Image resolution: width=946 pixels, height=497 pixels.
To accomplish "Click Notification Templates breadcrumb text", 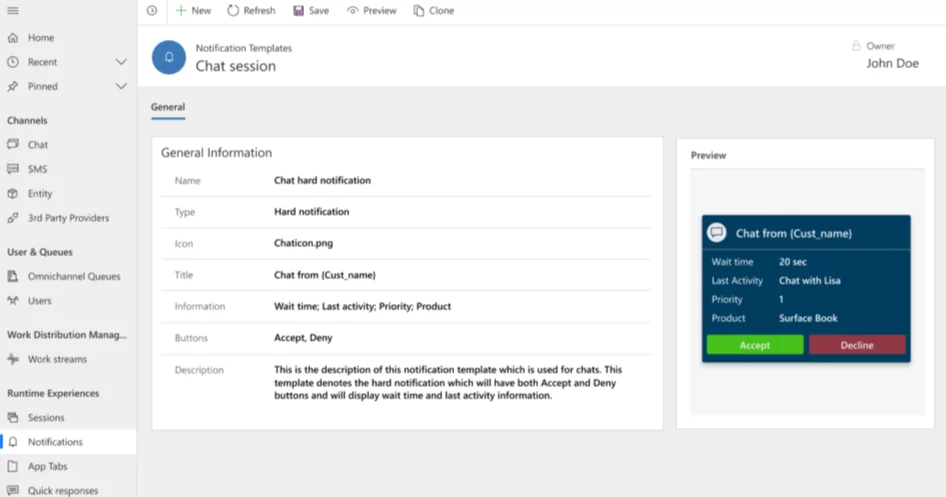I will tap(244, 48).
